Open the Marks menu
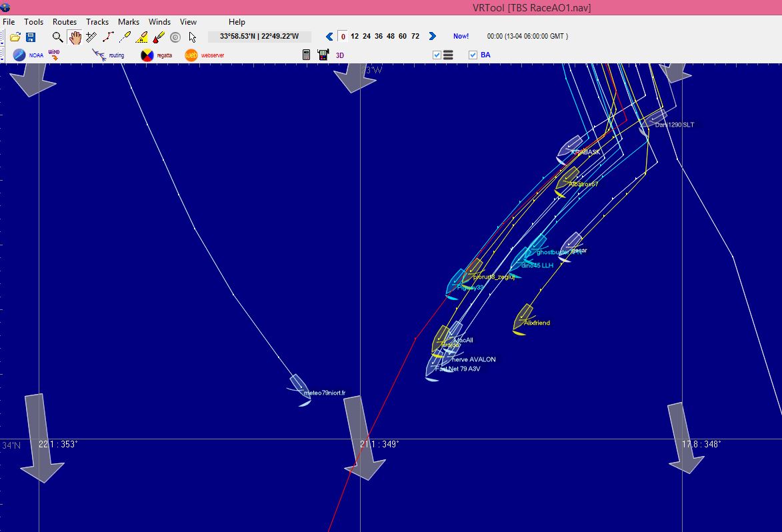 click(128, 22)
